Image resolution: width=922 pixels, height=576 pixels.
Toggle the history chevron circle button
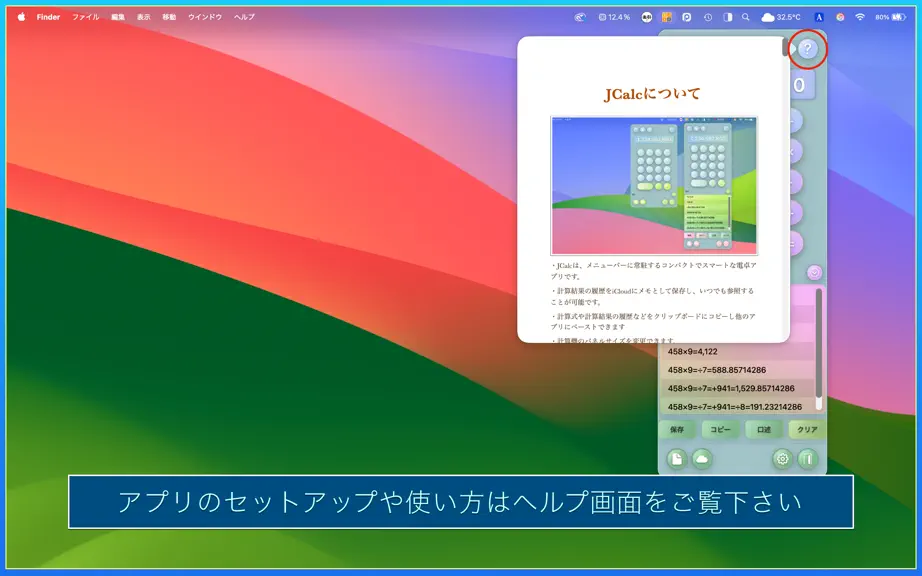[814, 272]
